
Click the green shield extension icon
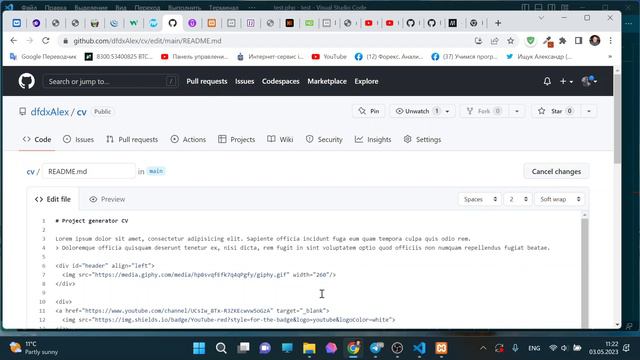(x=531, y=40)
